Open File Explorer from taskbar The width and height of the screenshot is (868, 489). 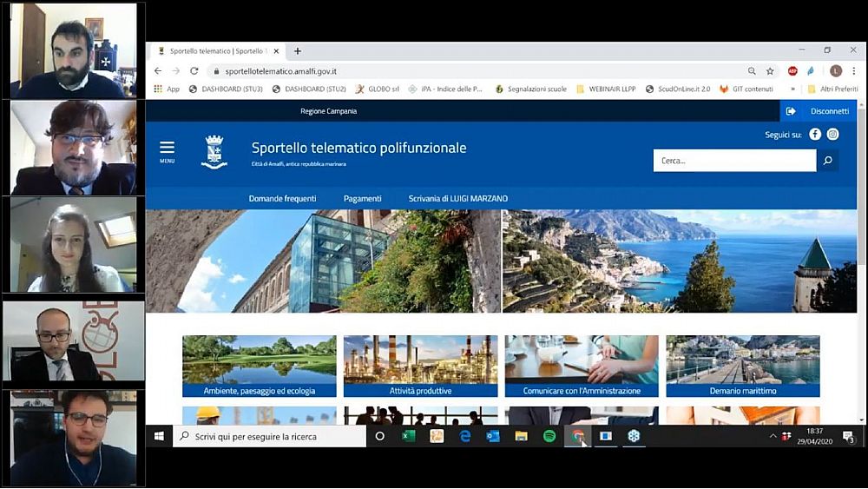point(521,436)
